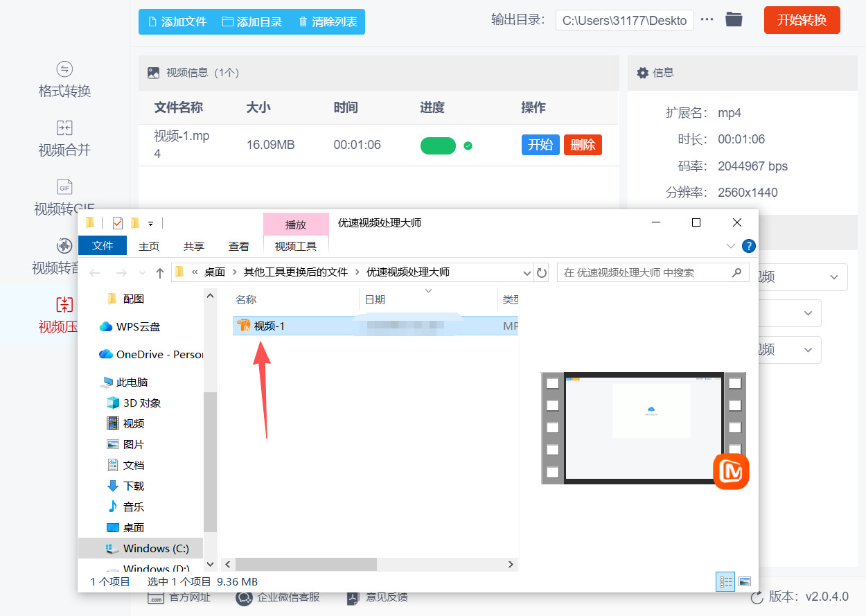Click the green progress bar of 视频-1.mp4
This screenshot has height=616, width=866.
pyautogui.click(x=438, y=146)
